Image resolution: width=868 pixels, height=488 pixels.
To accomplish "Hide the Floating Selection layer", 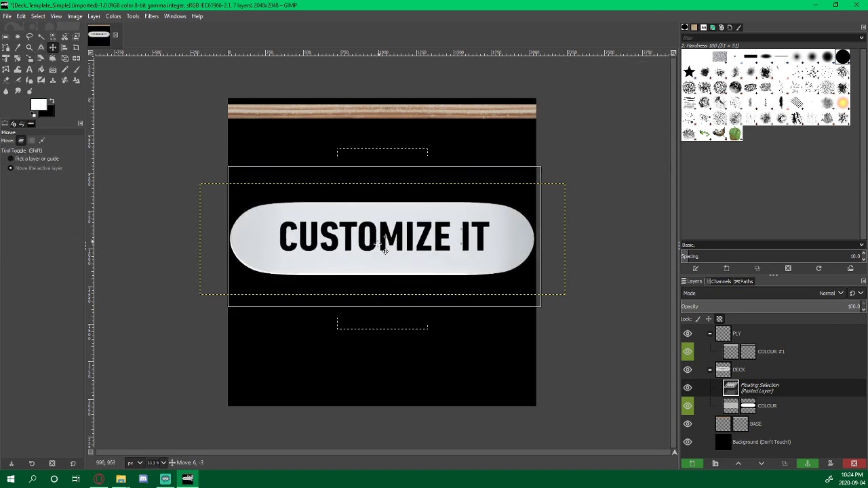I will pyautogui.click(x=688, y=388).
